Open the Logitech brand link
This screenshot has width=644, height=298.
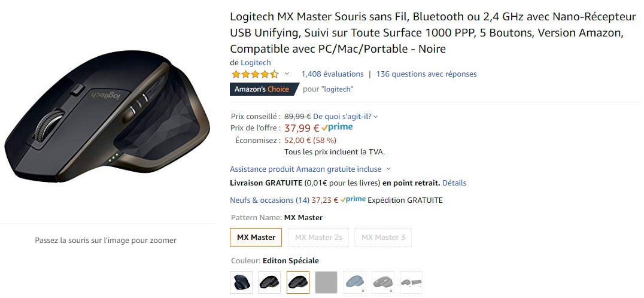tap(256, 62)
